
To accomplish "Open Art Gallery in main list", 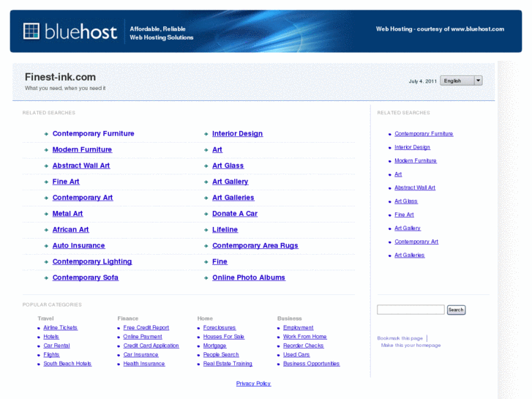I will 231,182.
